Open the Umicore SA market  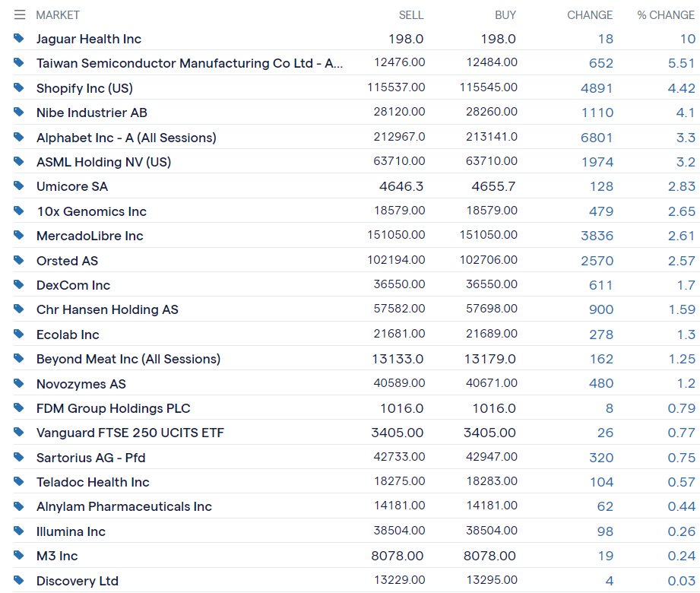72,186
